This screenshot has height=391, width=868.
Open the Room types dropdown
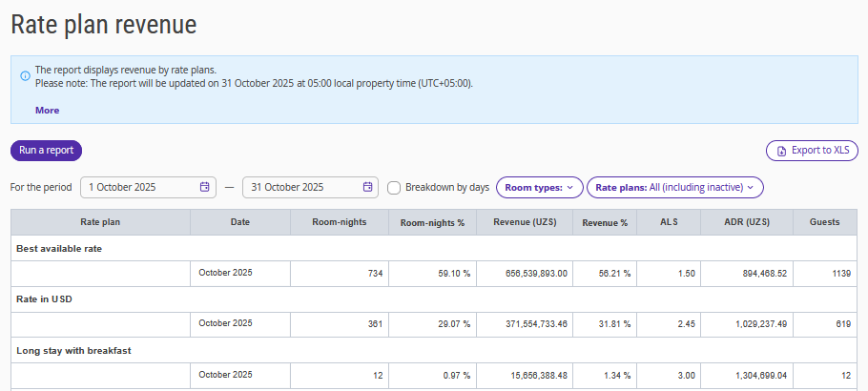(x=540, y=187)
